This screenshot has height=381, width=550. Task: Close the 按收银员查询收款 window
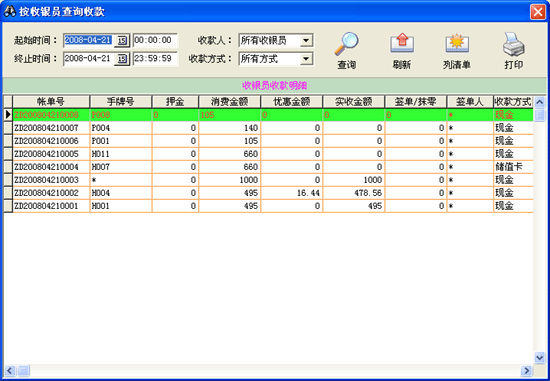click(x=538, y=12)
